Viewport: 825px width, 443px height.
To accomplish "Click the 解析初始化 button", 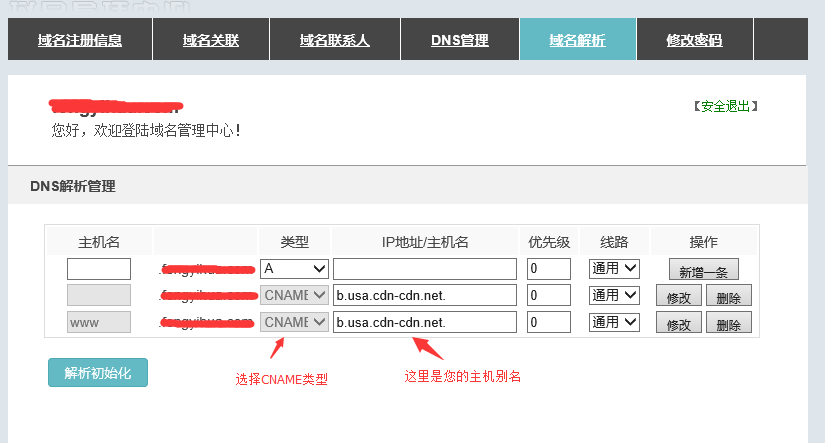I will [98, 372].
